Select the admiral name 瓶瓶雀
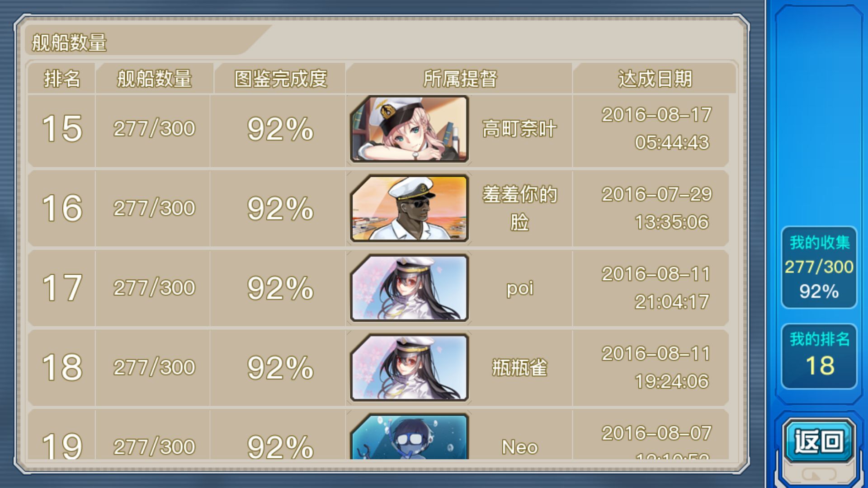 coord(519,368)
